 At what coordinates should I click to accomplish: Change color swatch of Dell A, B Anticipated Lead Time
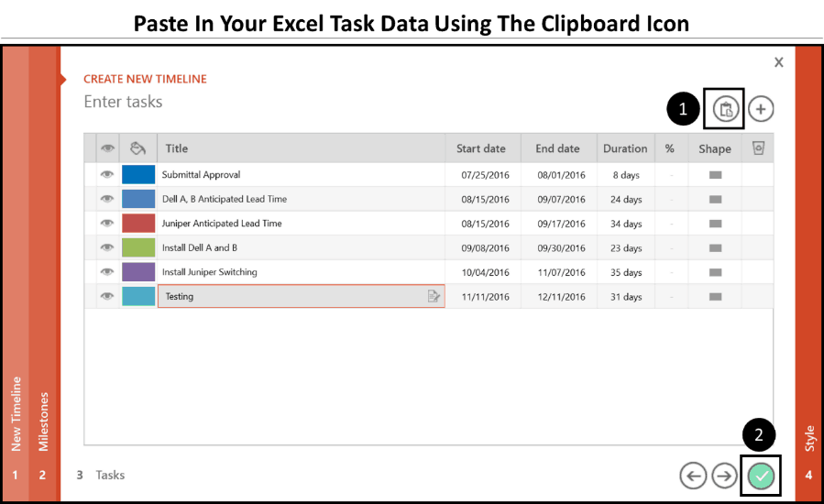coord(138,199)
